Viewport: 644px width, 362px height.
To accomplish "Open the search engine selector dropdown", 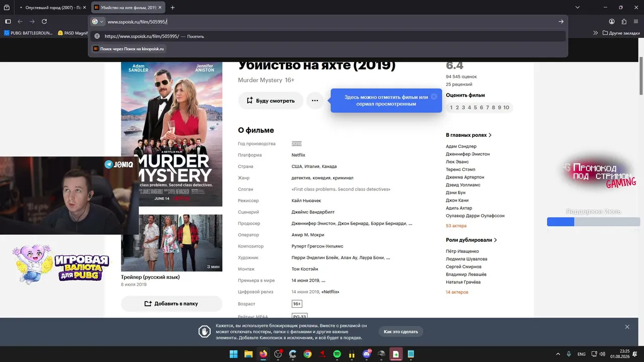I will pos(98,22).
